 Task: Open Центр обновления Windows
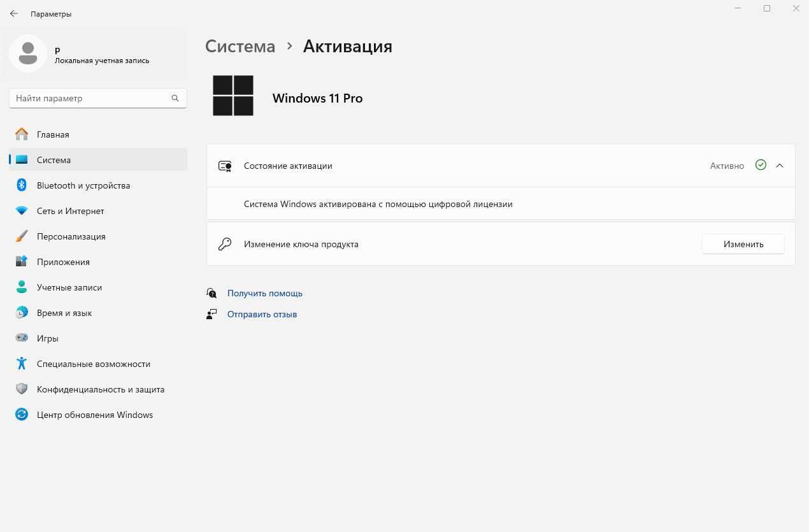click(x=98, y=415)
